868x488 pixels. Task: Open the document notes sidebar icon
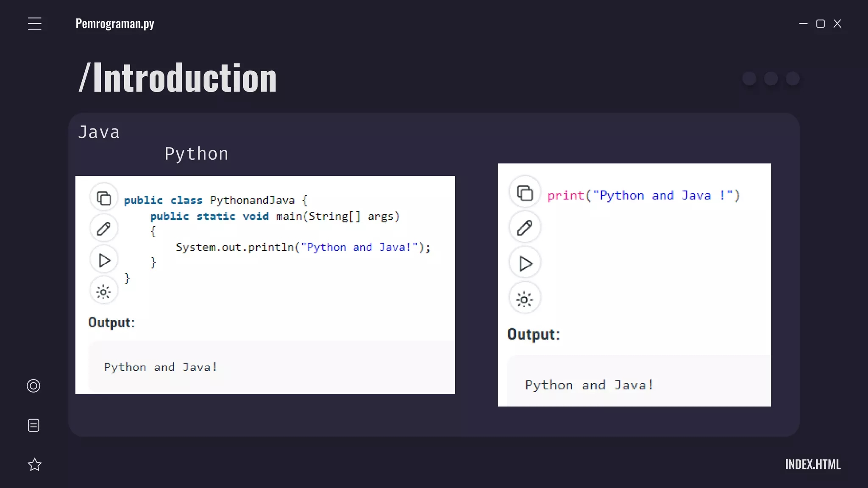coord(33,425)
